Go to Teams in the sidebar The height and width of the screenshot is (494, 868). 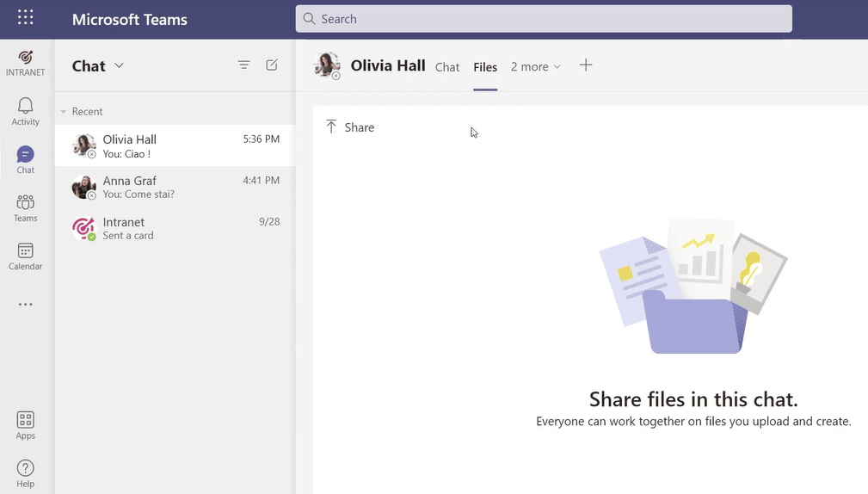click(26, 207)
